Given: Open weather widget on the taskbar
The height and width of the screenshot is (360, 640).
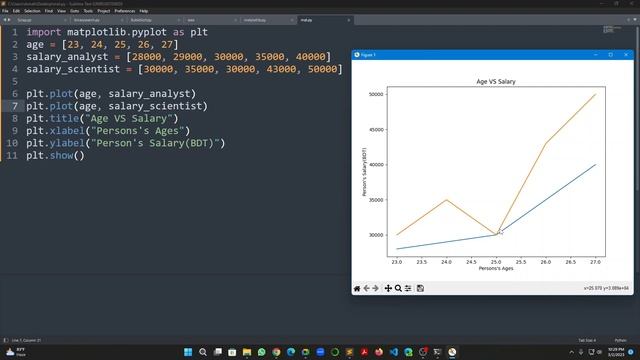Looking at the screenshot, I should (16, 352).
